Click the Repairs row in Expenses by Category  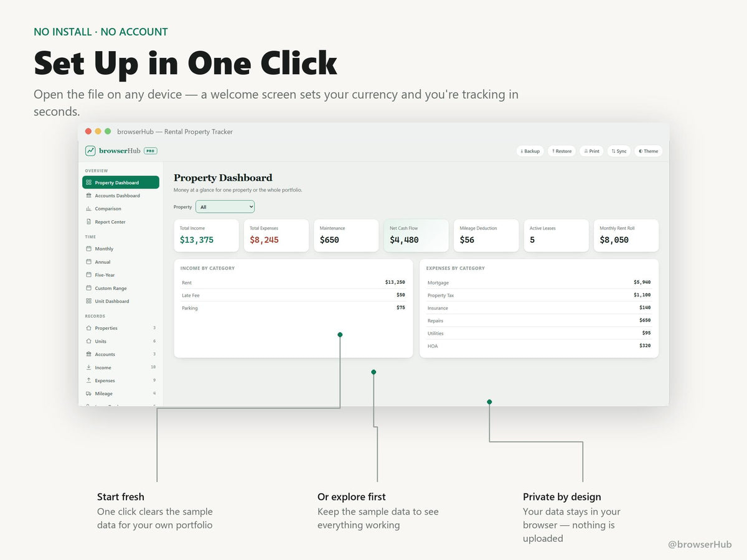(x=539, y=320)
